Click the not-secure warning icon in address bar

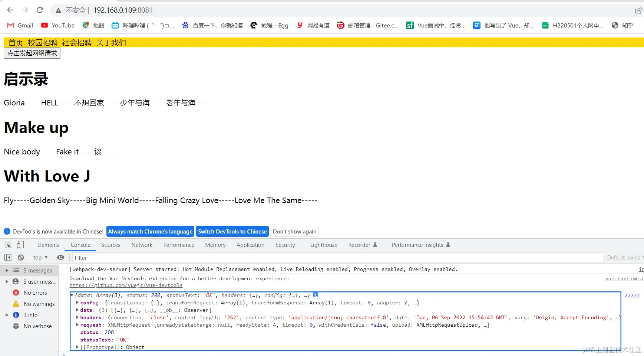coord(59,10)
